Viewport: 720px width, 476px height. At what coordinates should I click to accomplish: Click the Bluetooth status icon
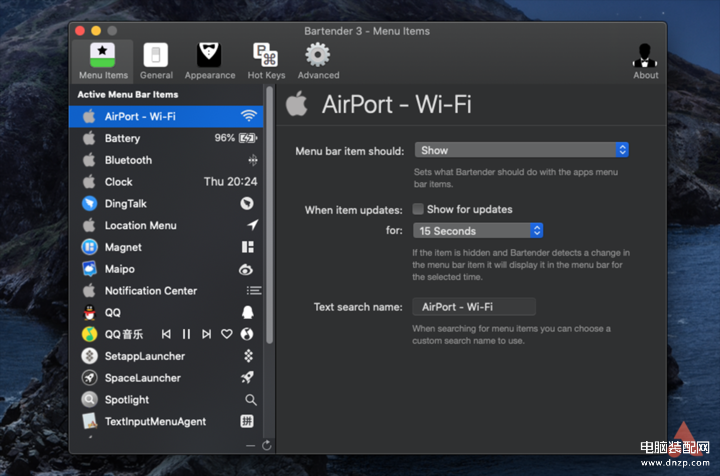253,160
